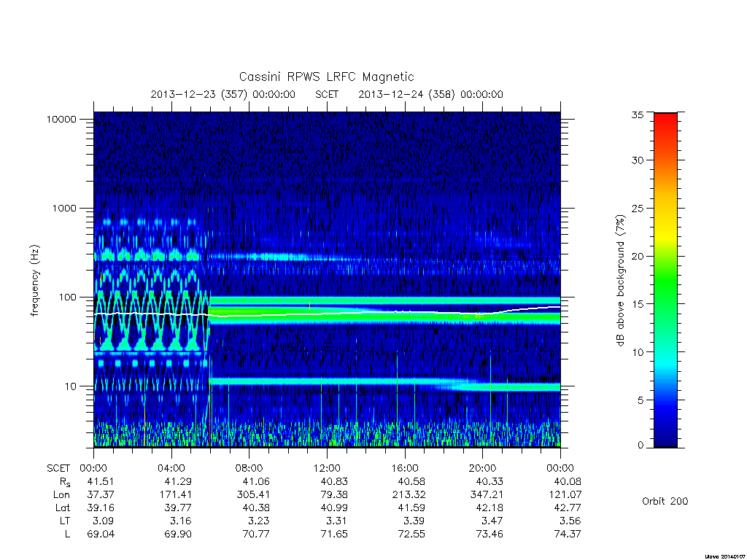Click the Lat value 39.16

coord(101,508)
